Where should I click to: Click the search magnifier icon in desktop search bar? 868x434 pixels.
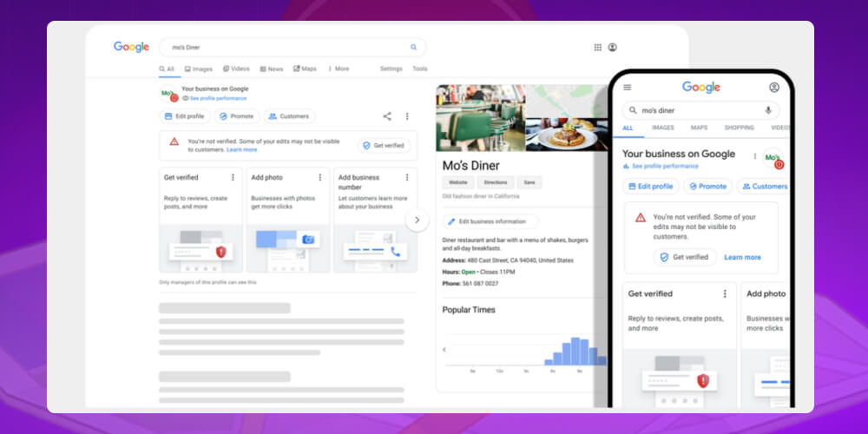(413, 47)
